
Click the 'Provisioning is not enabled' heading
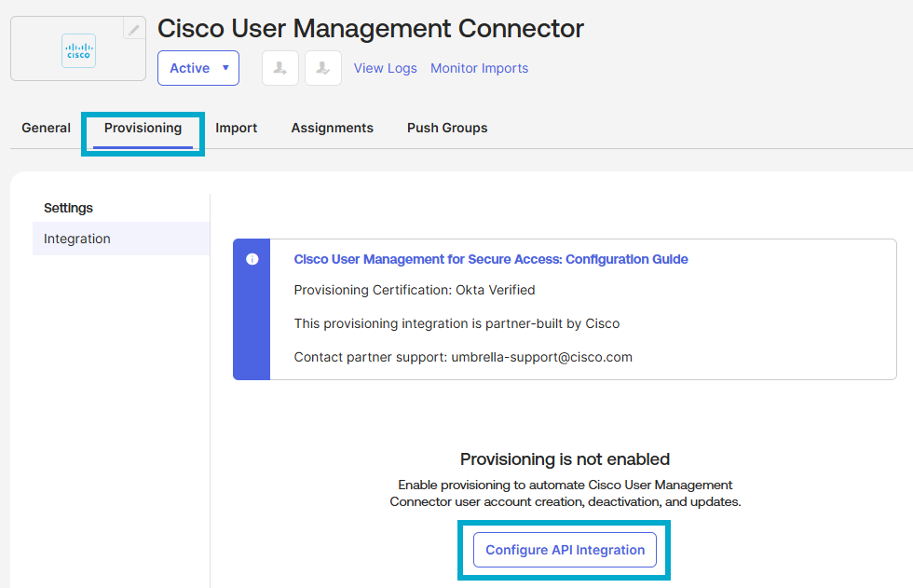(x=565, y=459)
